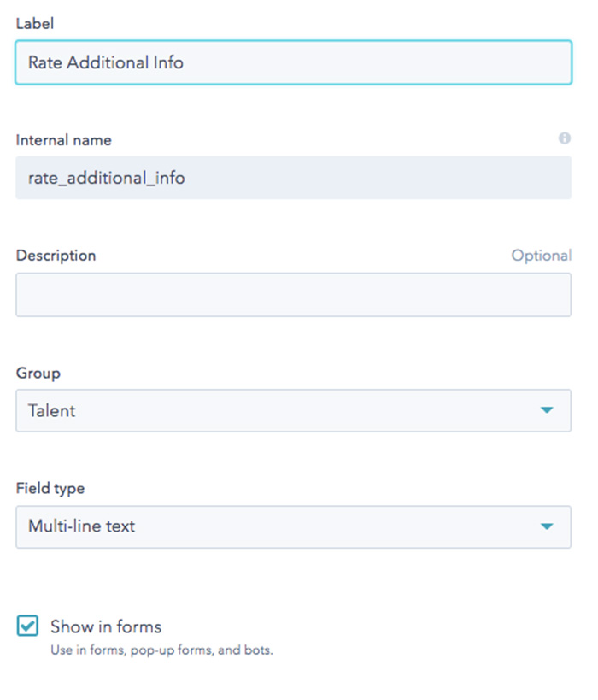598x700 pixels.
Task: Click the 'Field type' heading
Action: tap(50, 488)
